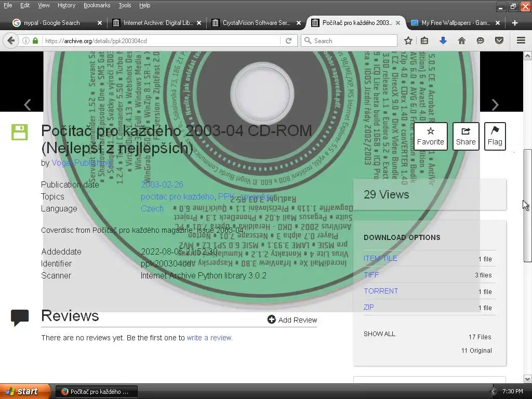Click the 7:30 PM taskbar clock

pos(512,391)
